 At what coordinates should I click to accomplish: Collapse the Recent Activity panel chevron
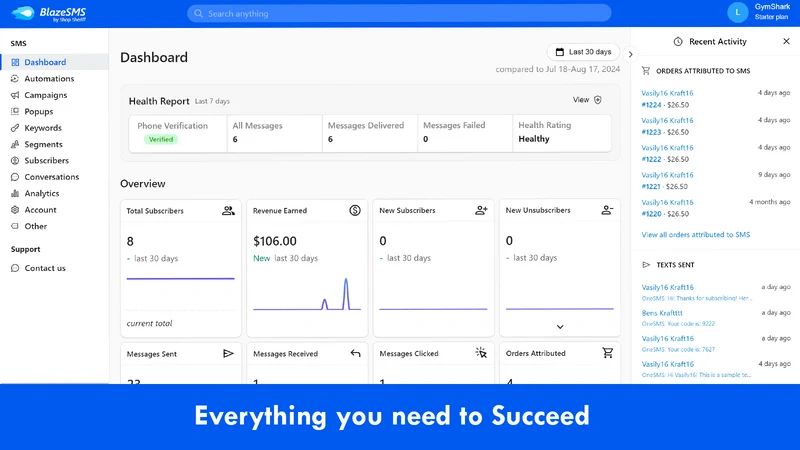coord(631,55)
